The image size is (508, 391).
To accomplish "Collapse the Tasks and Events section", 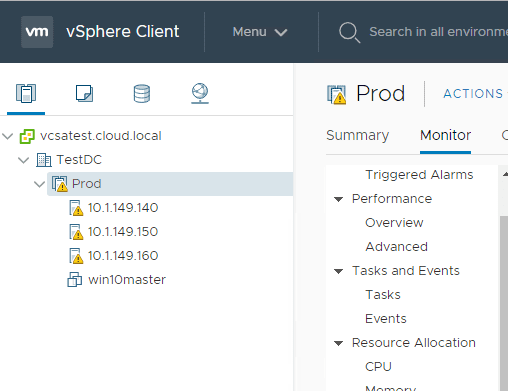I will 339,271.
